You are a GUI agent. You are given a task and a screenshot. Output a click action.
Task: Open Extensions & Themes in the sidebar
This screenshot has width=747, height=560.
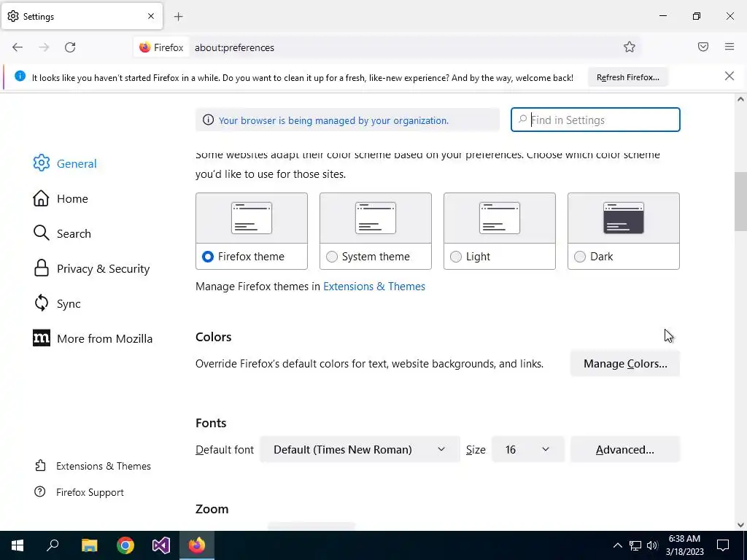click(x=104, y=466)
